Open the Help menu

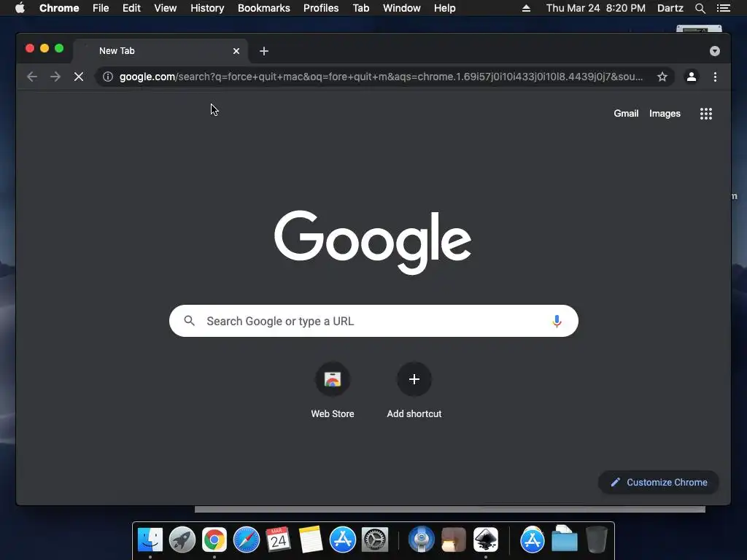click(x=444, y=8)
